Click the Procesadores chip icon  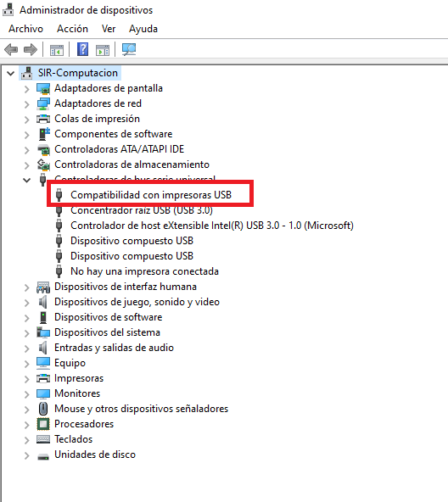click(43, 424)
